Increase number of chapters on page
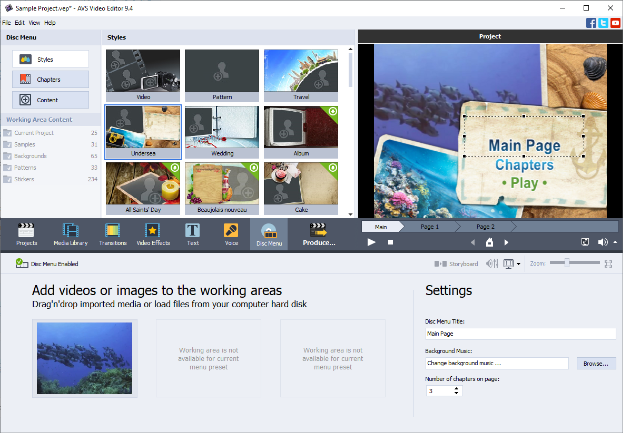Viewport: 624px width, 434px height. [x=457, y=387]
